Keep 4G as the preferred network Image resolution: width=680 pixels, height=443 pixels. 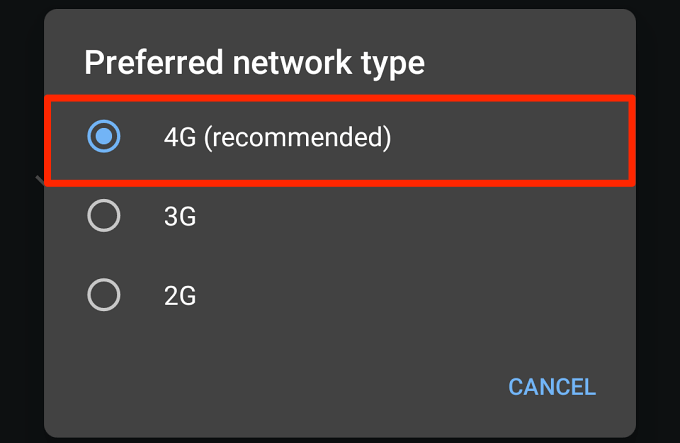pyautogui.click(x=277, y=137)
